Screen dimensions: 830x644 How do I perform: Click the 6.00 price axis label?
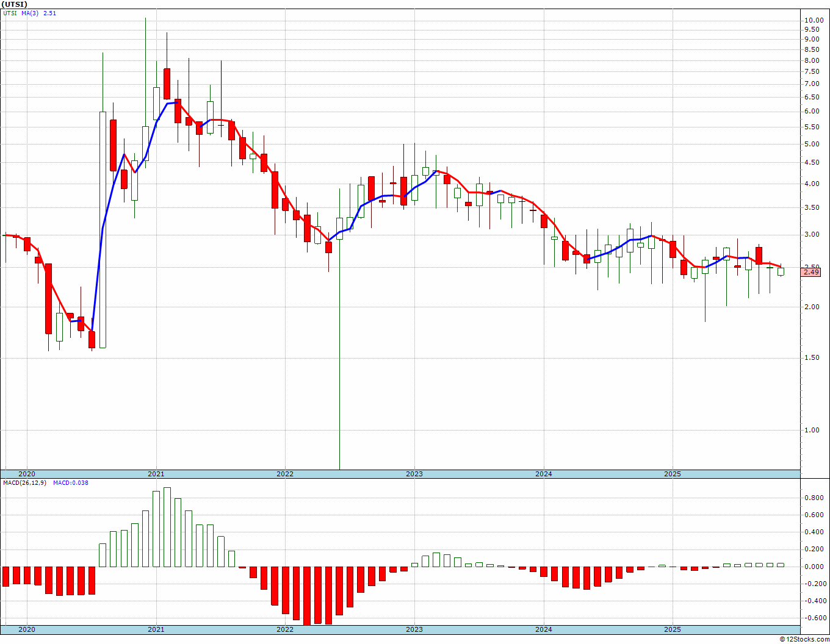click(x=811, y=111)
